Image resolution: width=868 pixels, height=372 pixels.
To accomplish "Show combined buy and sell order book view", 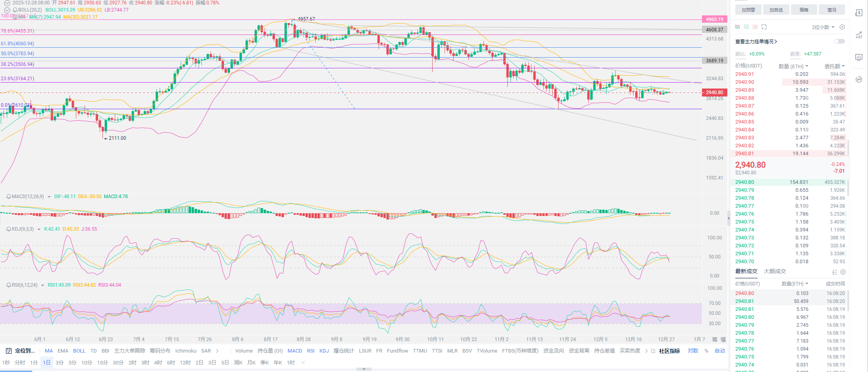I will click(737, 27).
